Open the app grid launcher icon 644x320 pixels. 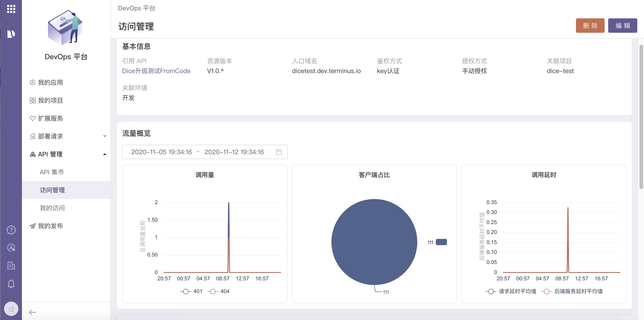11,9
